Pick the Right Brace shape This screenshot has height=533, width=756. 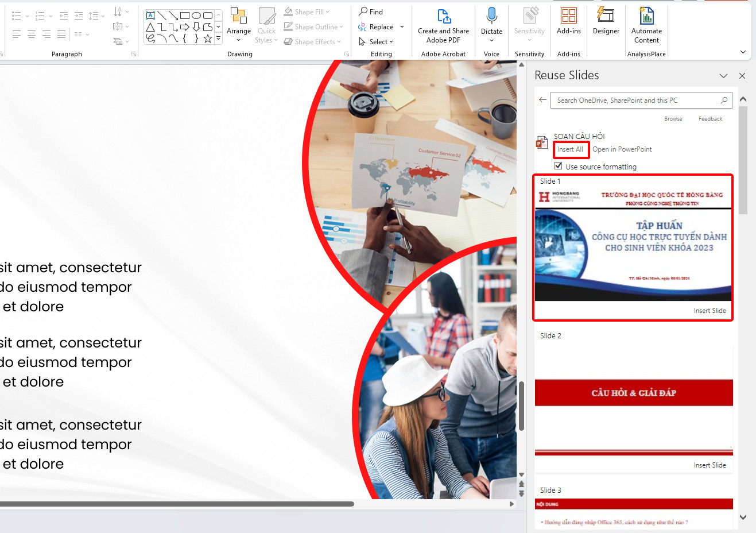[196, 38]
